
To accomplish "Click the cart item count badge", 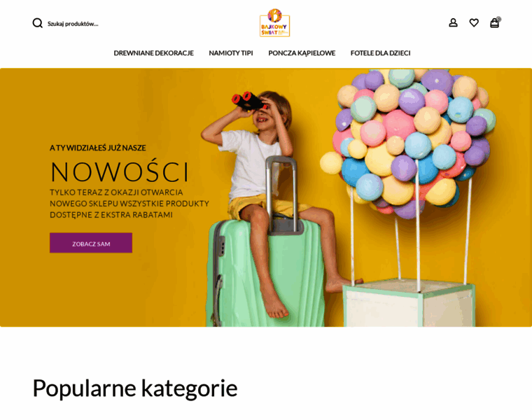I will [x=498, y=20].
